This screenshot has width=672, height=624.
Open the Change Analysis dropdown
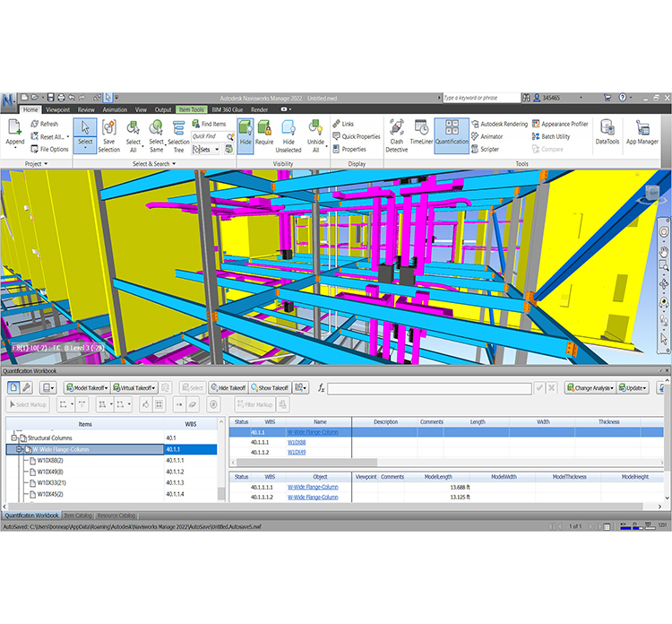coord(590,387)
